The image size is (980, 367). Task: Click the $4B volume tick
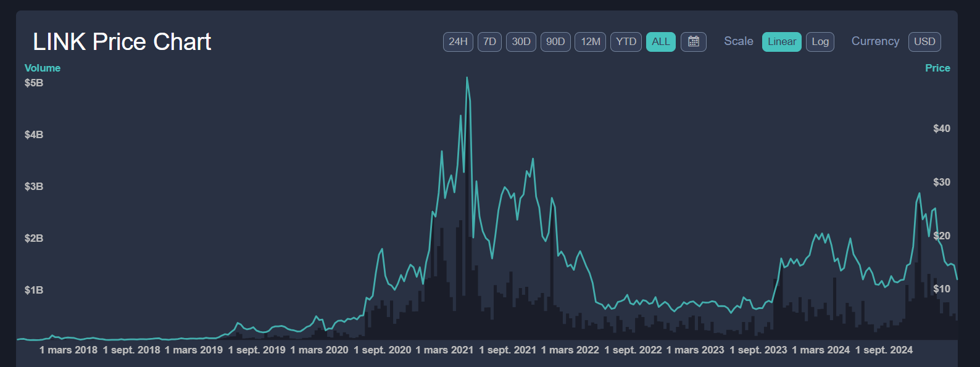pos(34,134)
